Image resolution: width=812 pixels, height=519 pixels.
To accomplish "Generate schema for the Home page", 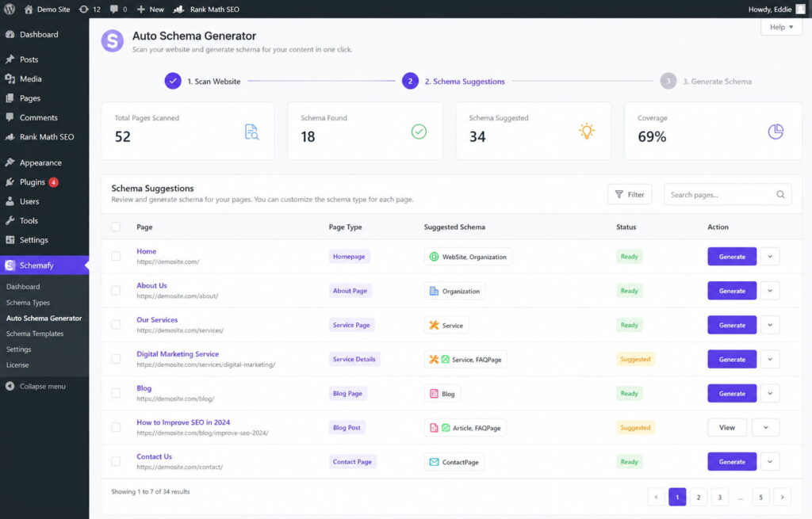I will click(732, 257).
